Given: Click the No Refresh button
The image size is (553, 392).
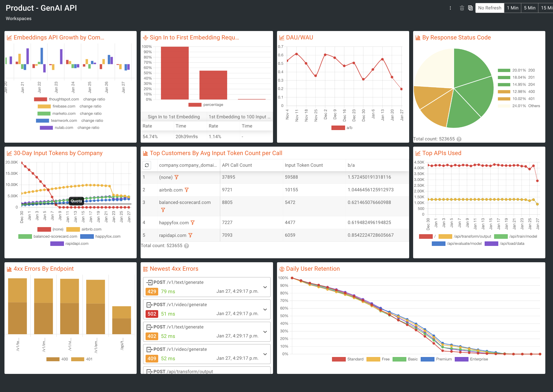Looking at the screenshot, I should click(489, 8).
